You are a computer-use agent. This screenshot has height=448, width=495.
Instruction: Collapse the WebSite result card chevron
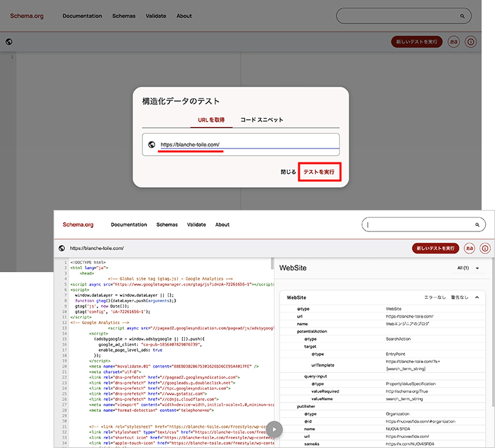point(477,297)
